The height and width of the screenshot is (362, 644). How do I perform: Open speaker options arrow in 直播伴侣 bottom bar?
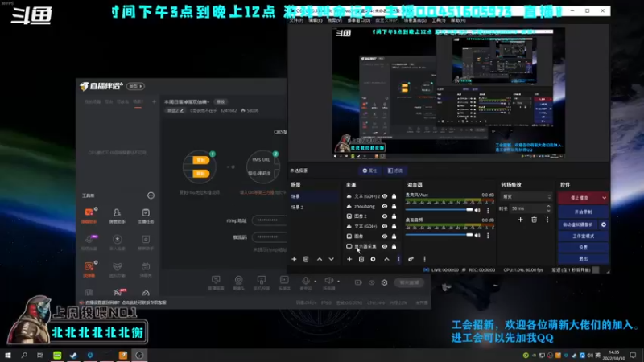point(338,281)
